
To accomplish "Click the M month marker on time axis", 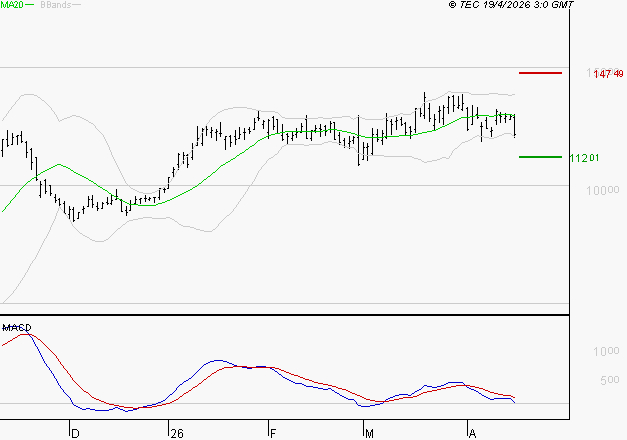I will [369, 434].
